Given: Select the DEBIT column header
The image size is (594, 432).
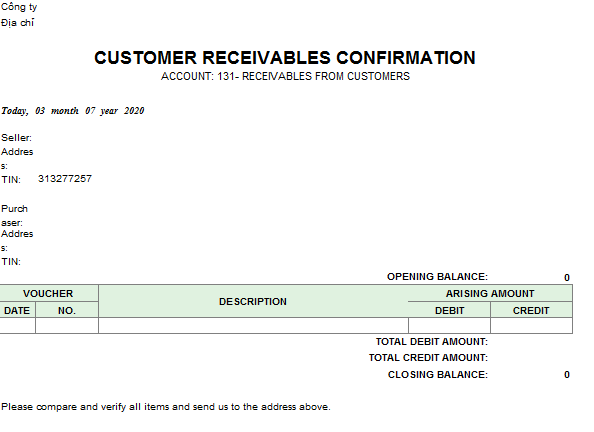Looking at the screenshot, I should point(449,310).
